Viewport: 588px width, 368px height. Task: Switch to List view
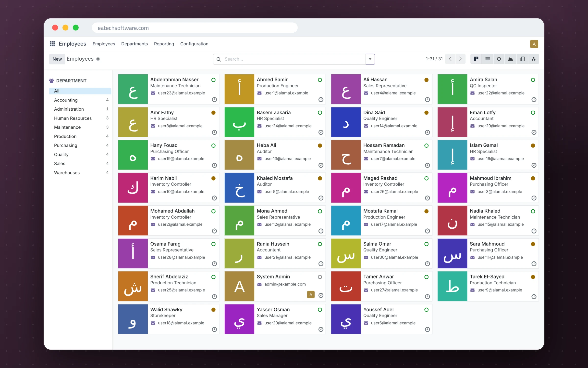point(488,59)
